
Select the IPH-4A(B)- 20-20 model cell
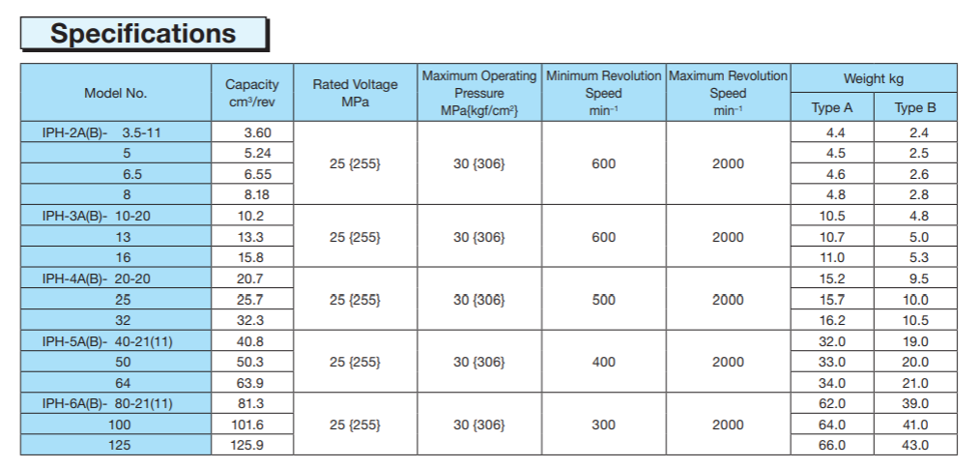coord(116,278)
